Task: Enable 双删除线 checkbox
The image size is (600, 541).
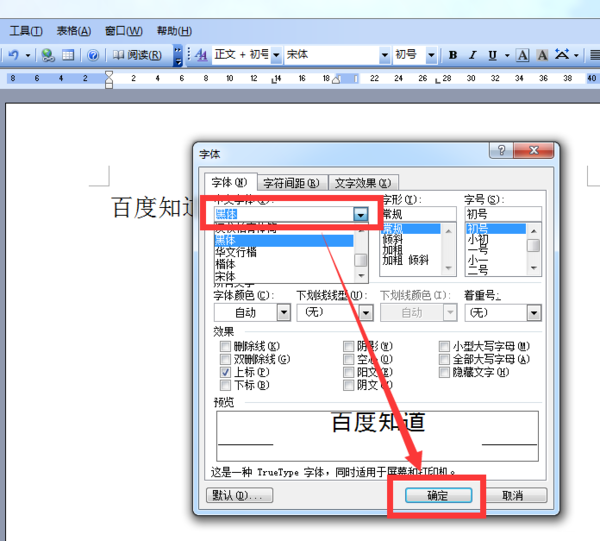Action: tap(225, 360)
